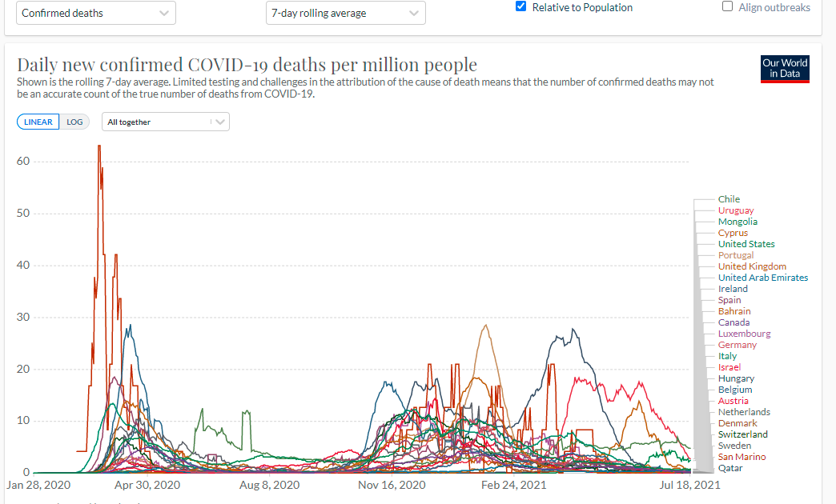Click the Our World in Data logo
836x504 pixels.
(785, 69)
